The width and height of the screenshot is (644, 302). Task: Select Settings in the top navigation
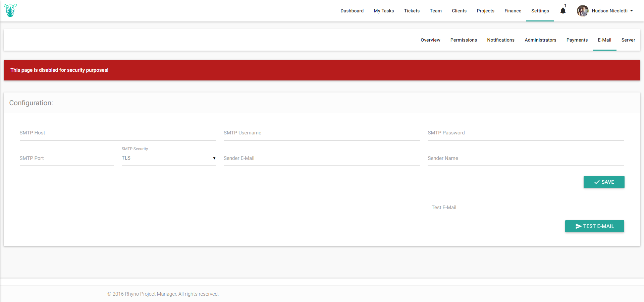[540, 11]
